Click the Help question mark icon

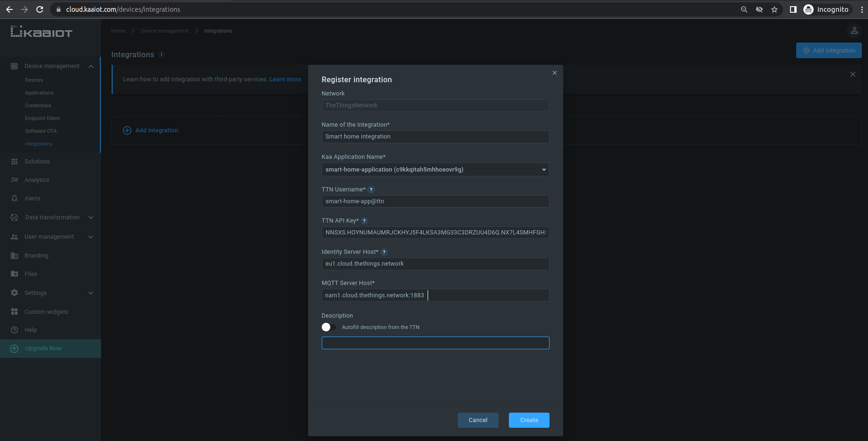click(x=14, y=330)
